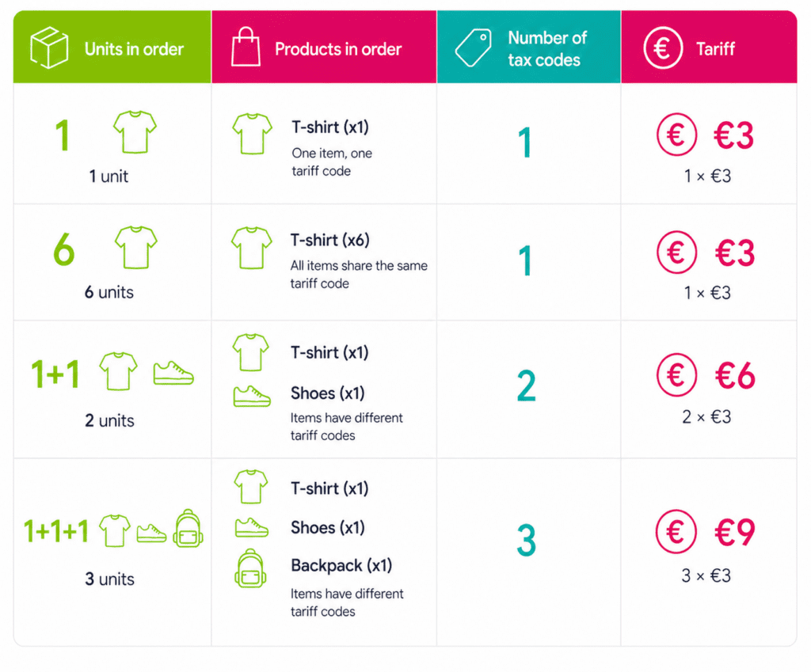The width and height of the screenshot is (811, 672).
Task: Click the backpack icon above 3 units
Action: (x=188, y=528)
